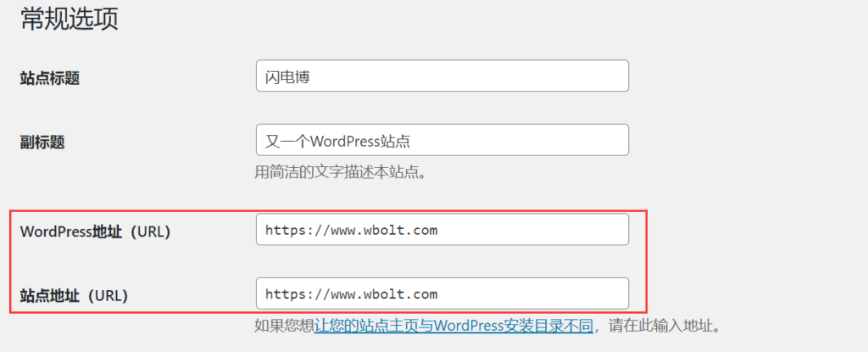Click the 如果您想 text before the link
Viewport: 868px width, 352px height.
point(285,326)
